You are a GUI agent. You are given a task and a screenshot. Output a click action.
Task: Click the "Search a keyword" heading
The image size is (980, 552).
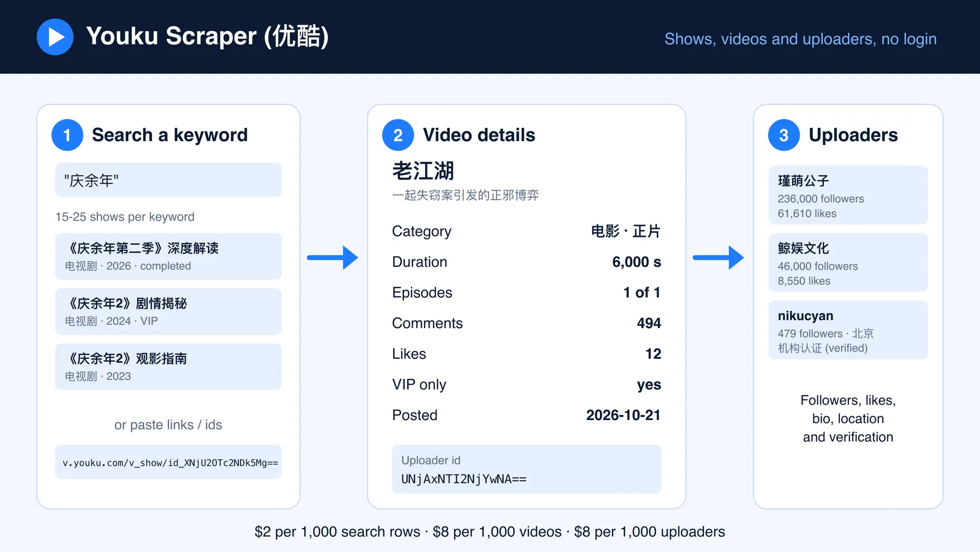click(170, 135)
